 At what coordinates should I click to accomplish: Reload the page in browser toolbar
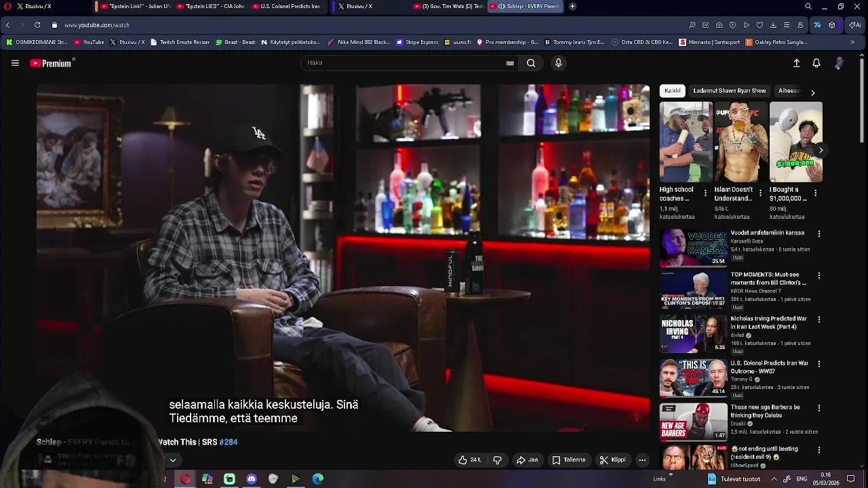(37, 25)
